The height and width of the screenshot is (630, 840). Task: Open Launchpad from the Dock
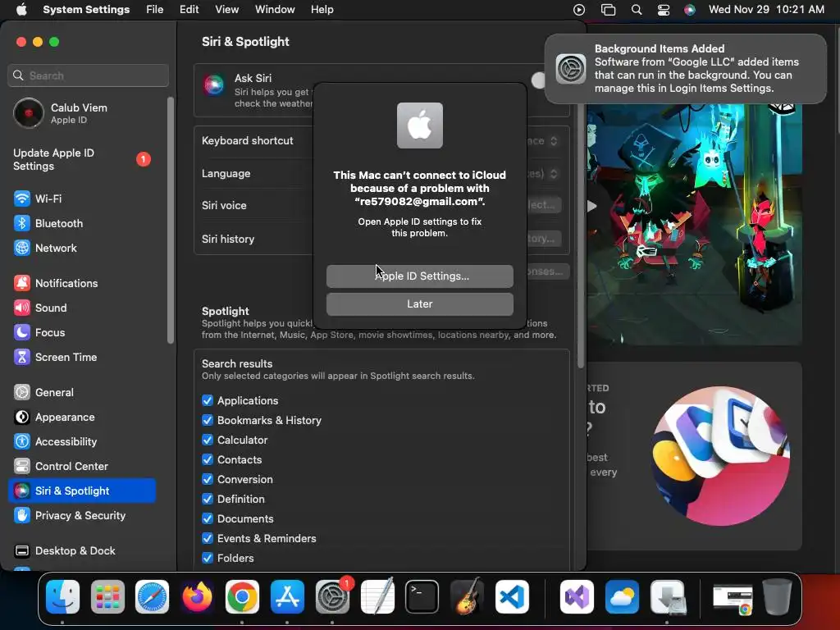coord(107,597)
